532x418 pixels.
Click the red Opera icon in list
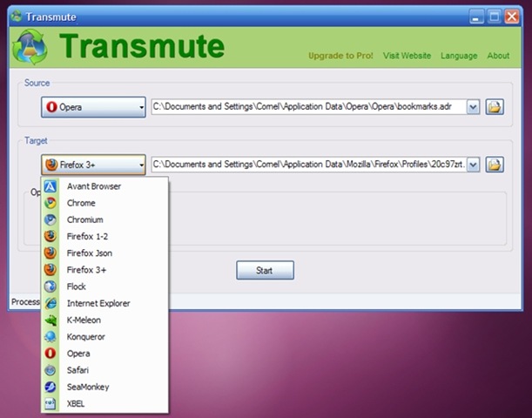tap(51, 354)
